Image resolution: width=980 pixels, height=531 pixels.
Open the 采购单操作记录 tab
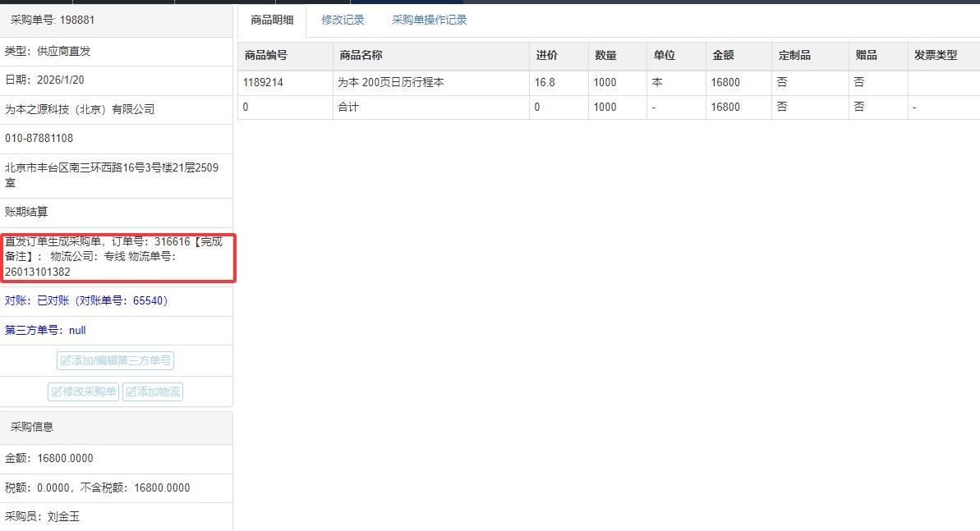429,20
